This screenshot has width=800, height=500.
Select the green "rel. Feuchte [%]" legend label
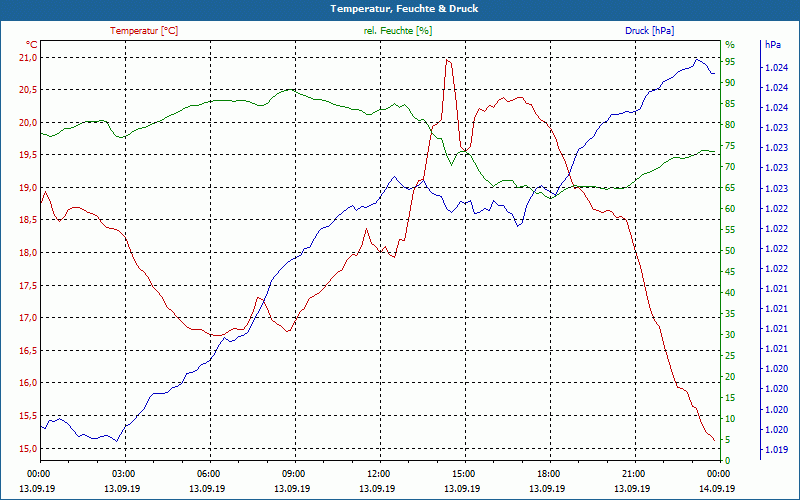[x=397, y=31]
